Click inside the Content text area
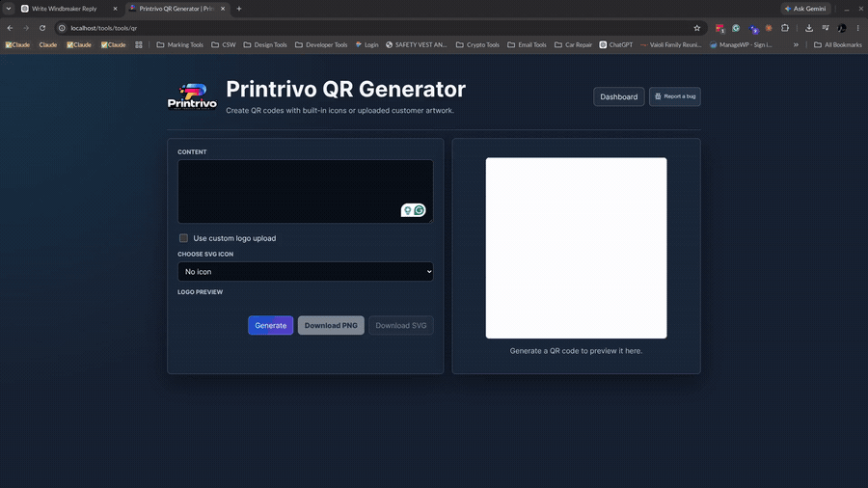 coord(305,191)
